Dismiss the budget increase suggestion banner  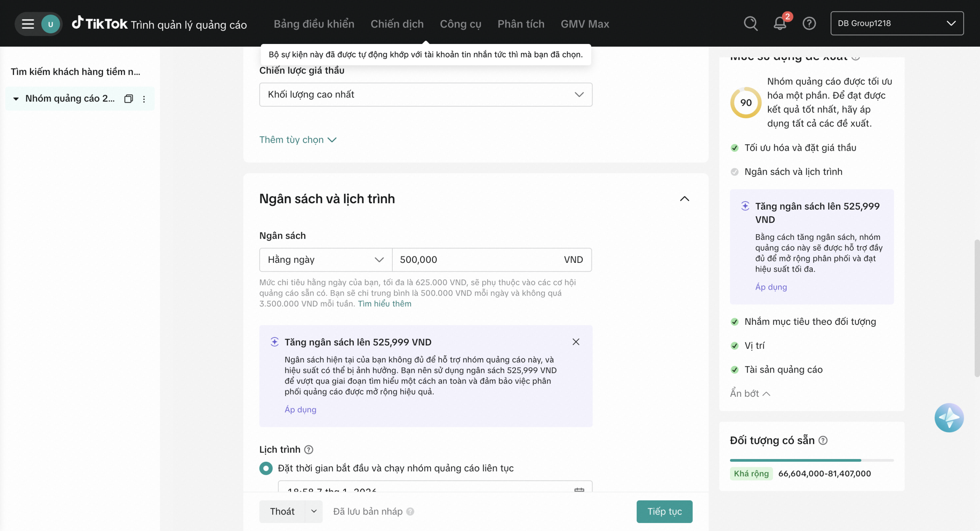pyautogui.click(x=575, y=342)
